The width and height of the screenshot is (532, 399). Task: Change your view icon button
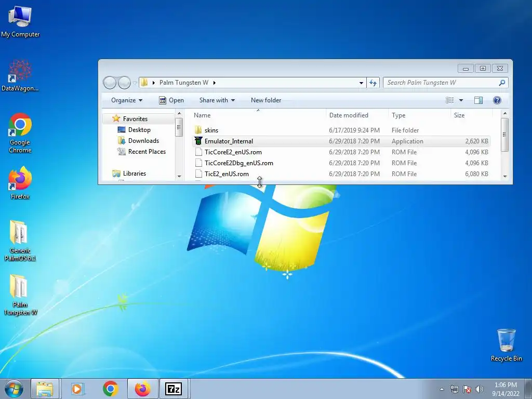(449, 100)
